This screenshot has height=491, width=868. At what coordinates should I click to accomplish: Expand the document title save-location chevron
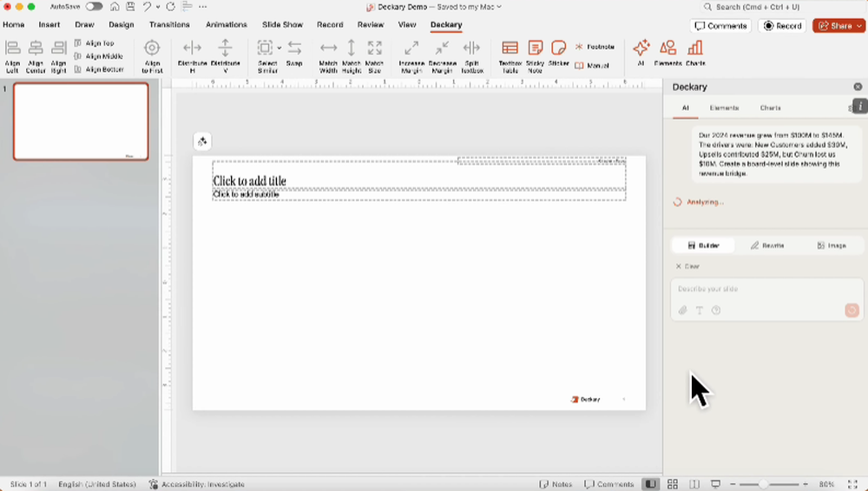tap(499, 7)
